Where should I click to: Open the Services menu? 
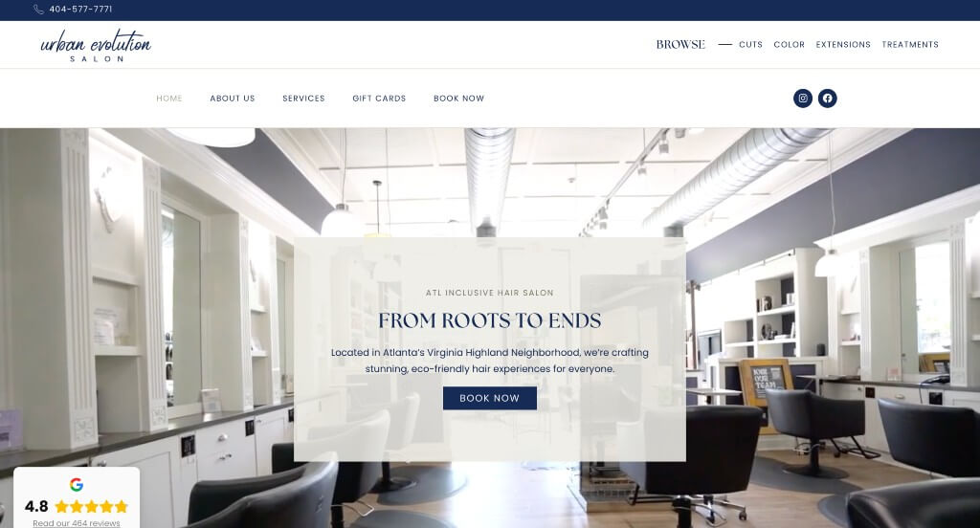303,99
